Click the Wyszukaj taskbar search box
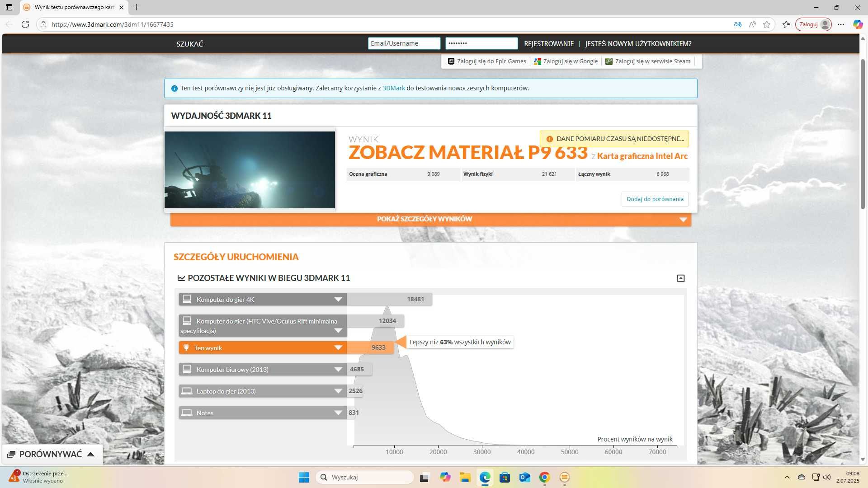This screenshot has height=488, width=868. [365, 477]
